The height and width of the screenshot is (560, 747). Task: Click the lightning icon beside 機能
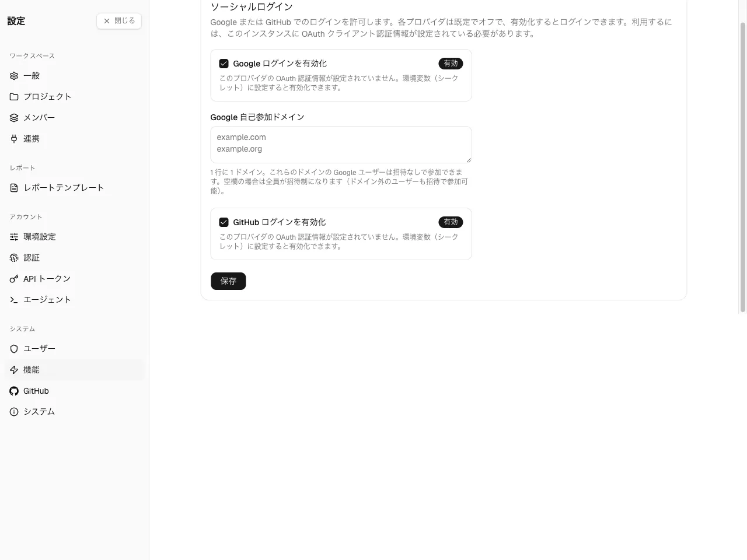click(14, 370)
